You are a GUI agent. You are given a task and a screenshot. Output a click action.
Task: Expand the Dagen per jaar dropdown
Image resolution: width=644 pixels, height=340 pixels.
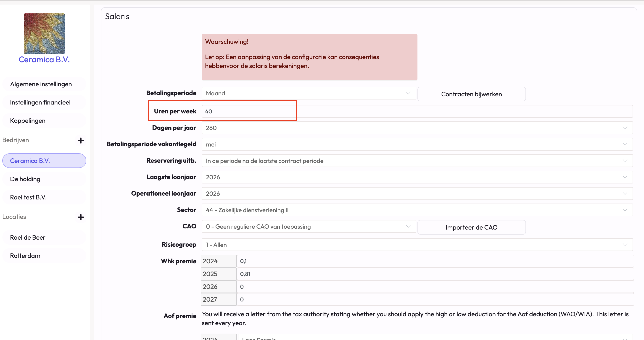(x=417, y=128)
